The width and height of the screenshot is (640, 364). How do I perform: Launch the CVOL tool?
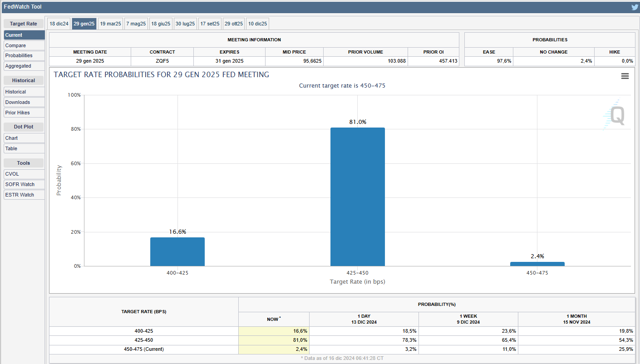click(x=24, y=174)
